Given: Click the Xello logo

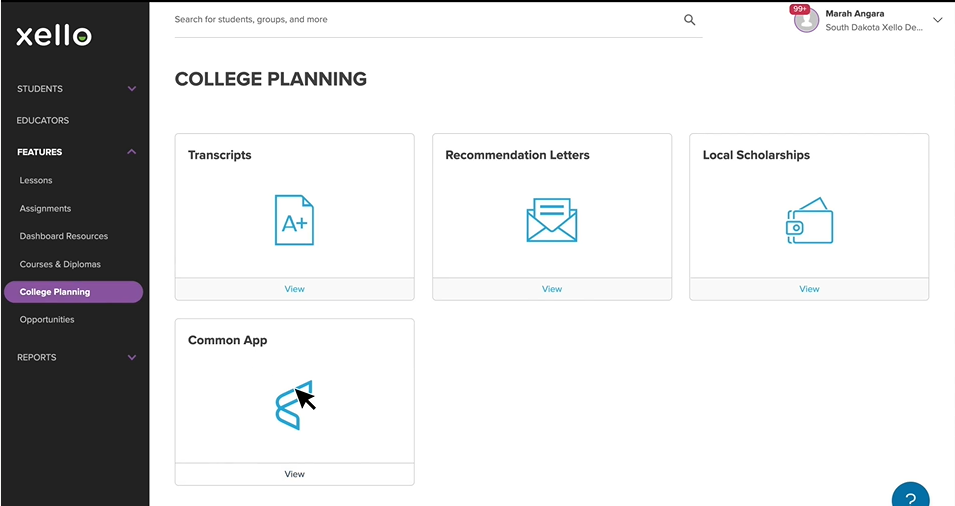Looking at the screenshot, I should point(54,36).
